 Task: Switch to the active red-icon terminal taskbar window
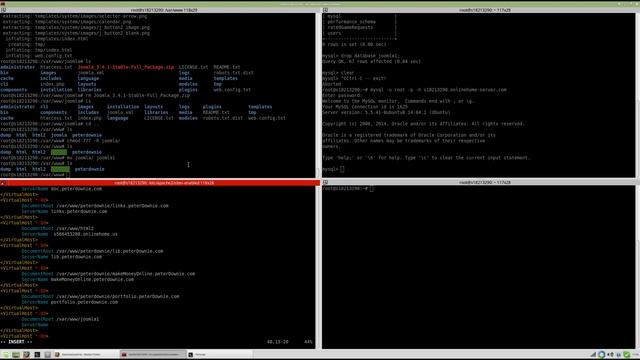point(153,355)
